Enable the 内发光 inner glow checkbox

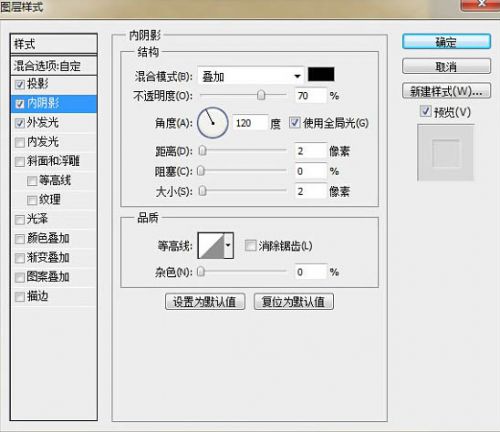(x=20, y=142)
